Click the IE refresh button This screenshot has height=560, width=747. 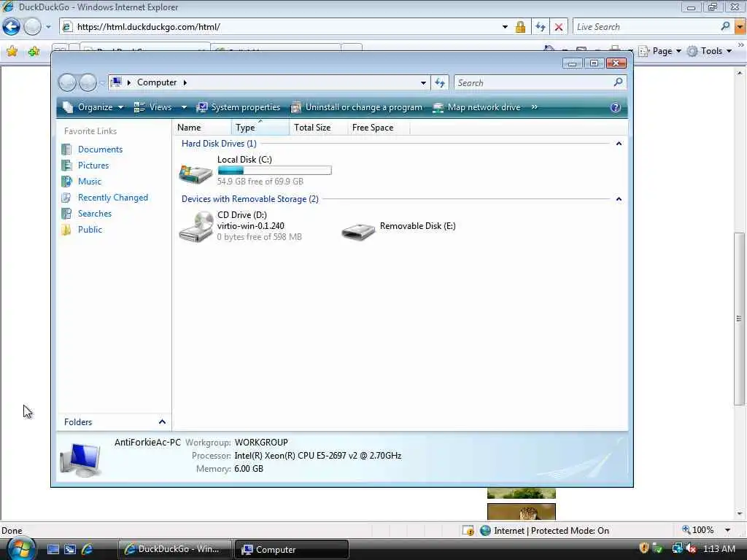click(540, 27)
